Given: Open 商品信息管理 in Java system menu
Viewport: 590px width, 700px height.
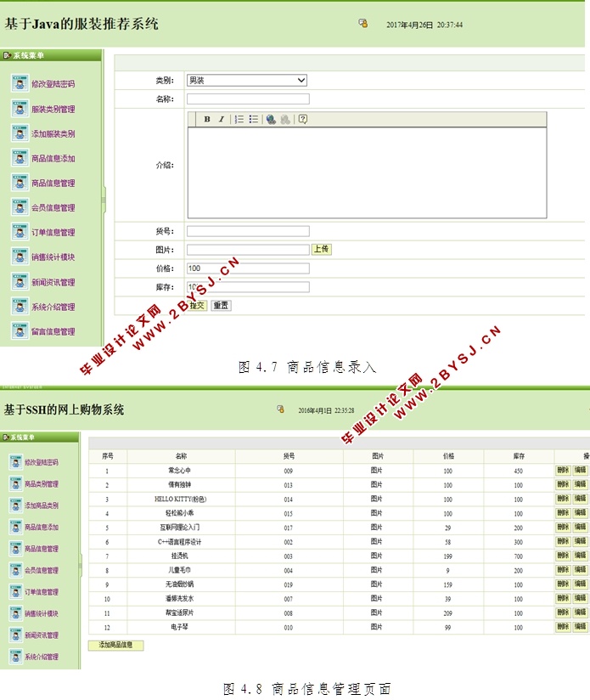Looking at the screenshot, I should [x=53, y=183].
